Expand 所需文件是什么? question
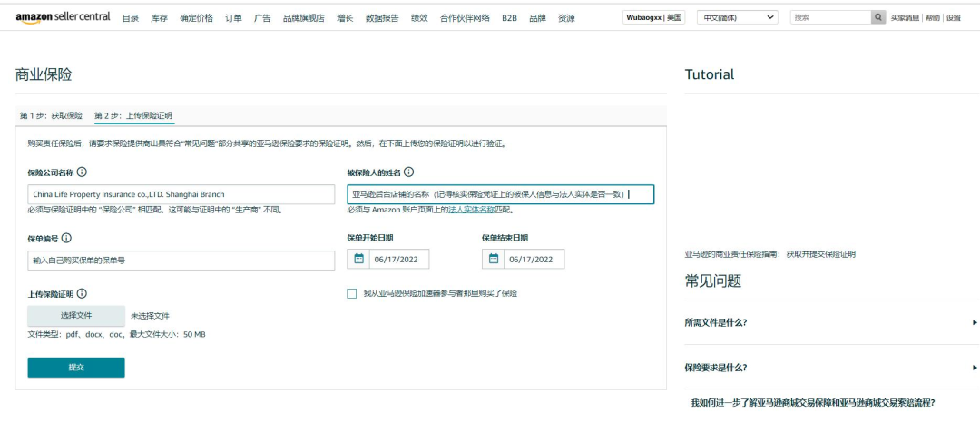The image size is (980, 423). [x=831, y=322]
